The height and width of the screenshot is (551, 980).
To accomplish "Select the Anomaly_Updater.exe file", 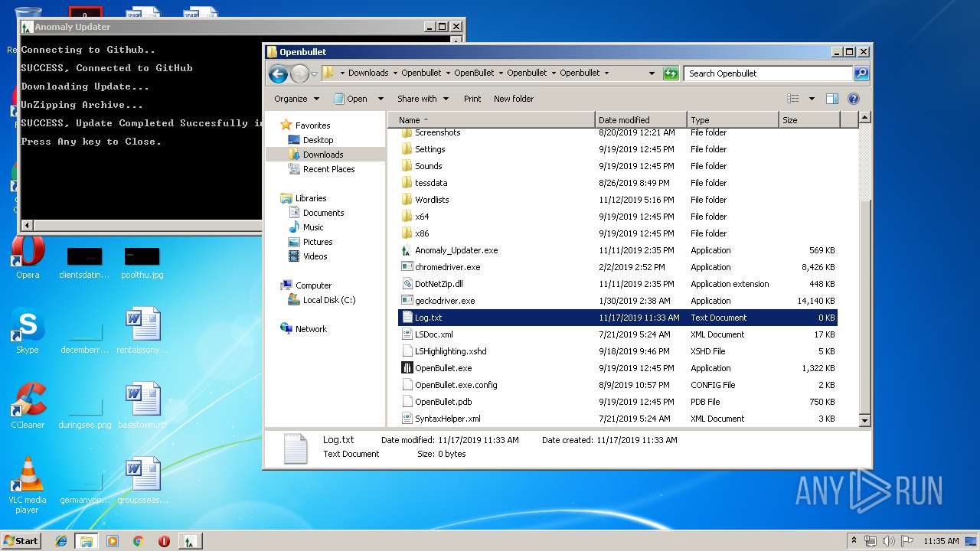I will click(x=456, y=250).
